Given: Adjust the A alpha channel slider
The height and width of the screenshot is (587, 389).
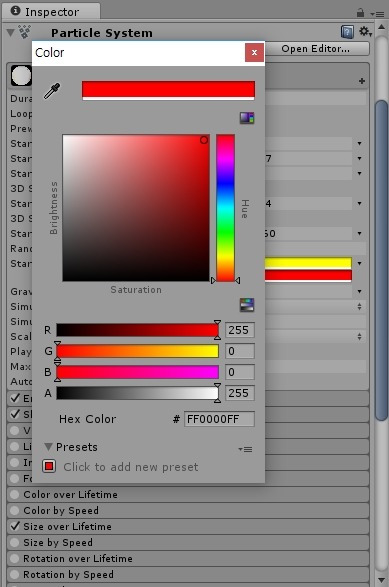Looking at the screenshot, I should (x=137, y=393).
